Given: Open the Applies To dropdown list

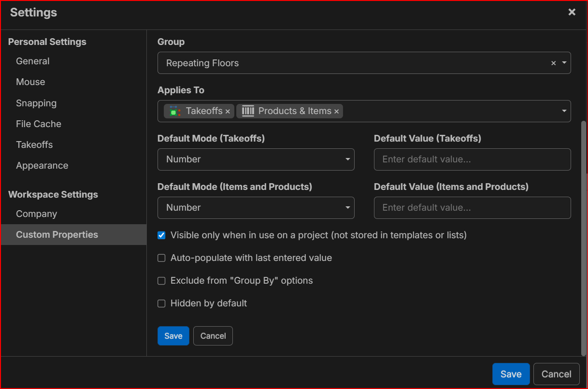Looking at the screenshot, I should point(564,111).
